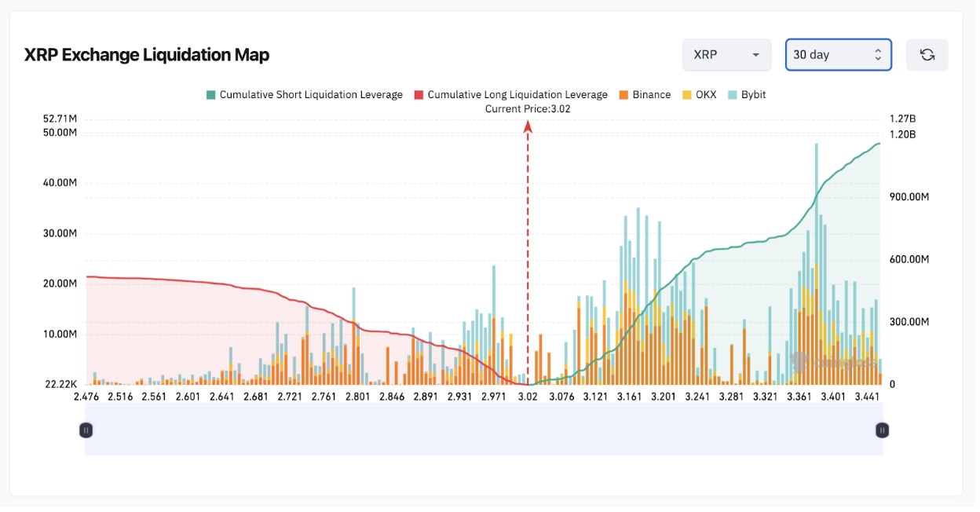Toggle Cumulative Long Liquidation Leverage legend

tap(510, 95)
